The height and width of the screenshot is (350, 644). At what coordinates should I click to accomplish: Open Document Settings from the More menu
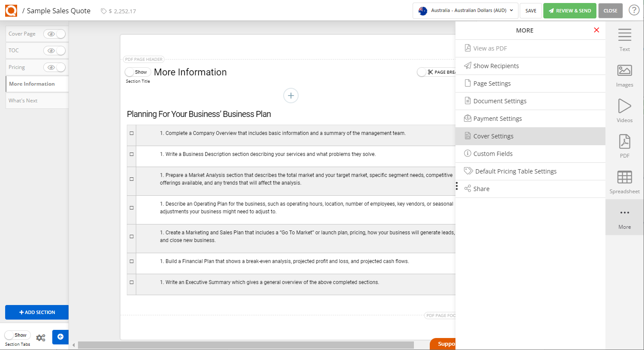500,101
